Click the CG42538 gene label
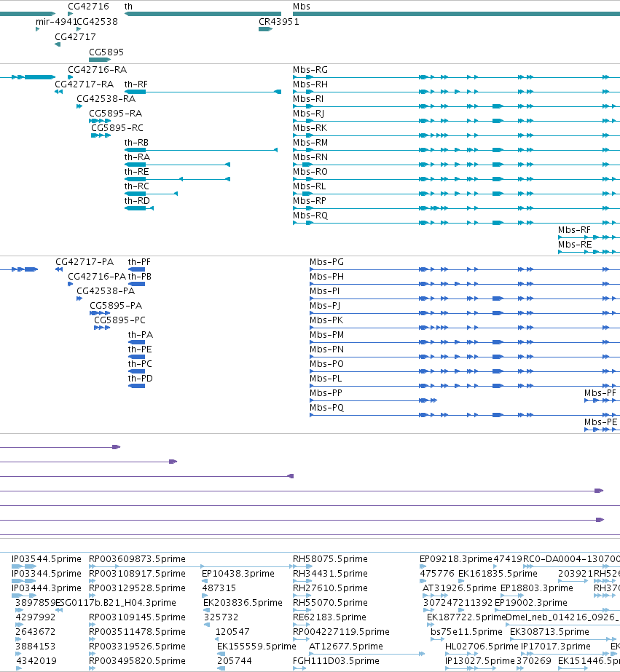This screenshot has width=620, height=672. [x=98, y=21]
